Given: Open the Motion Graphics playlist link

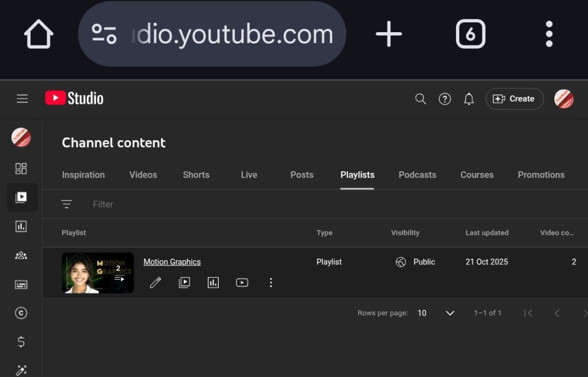Looking at the screenshot, I should pos(172,261).
